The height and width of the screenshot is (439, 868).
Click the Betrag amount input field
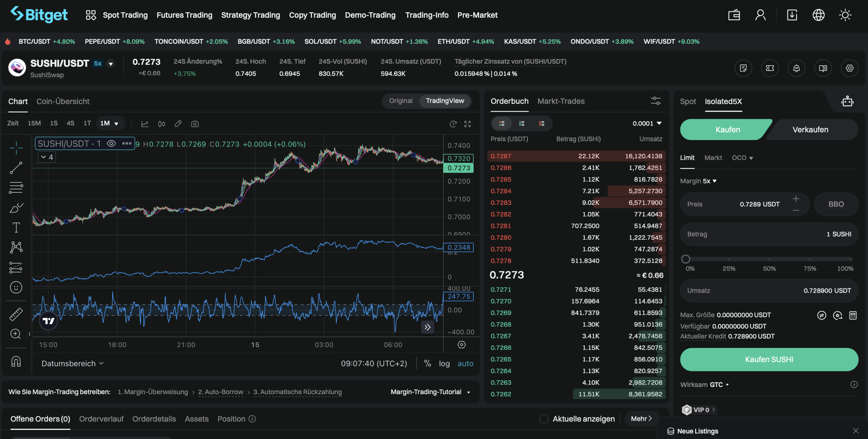click(769, 234)
